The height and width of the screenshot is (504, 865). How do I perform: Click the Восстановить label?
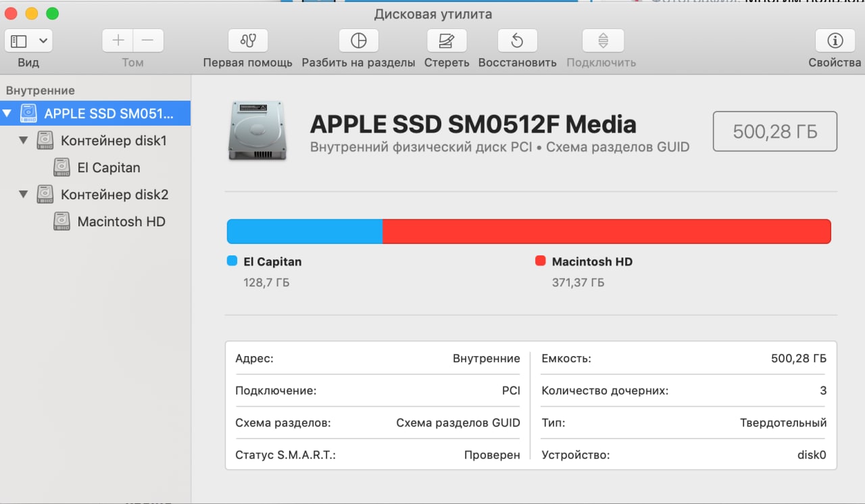pyautogui.click(x=518, y=62)
